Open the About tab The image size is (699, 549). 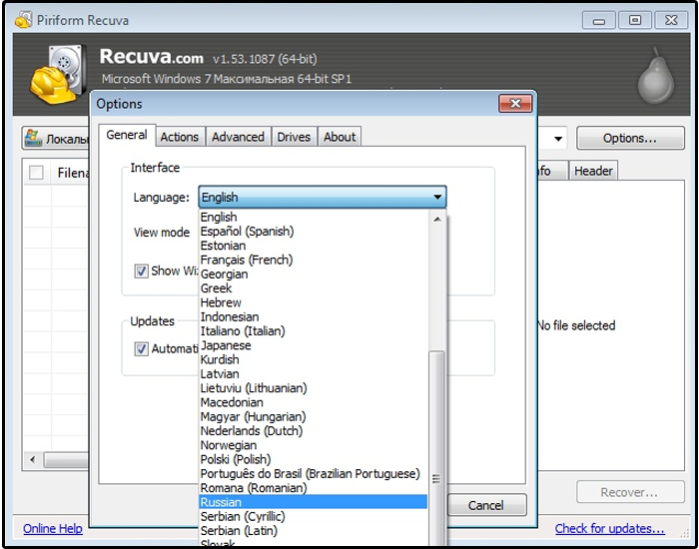click(340, 137)
